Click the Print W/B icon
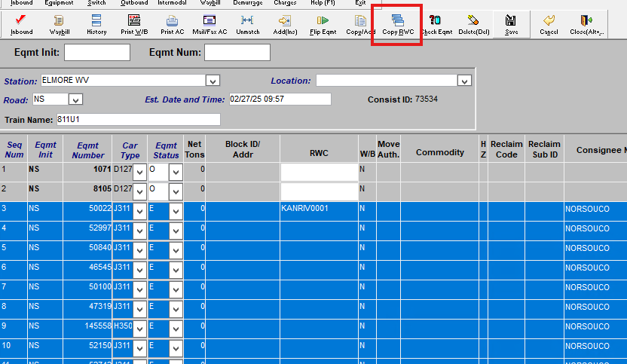Screen dimensions: 627x364 [134, 24]
